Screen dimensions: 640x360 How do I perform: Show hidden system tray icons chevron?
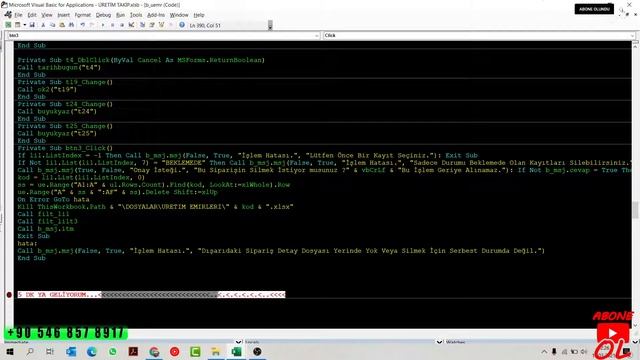point(544,351)
